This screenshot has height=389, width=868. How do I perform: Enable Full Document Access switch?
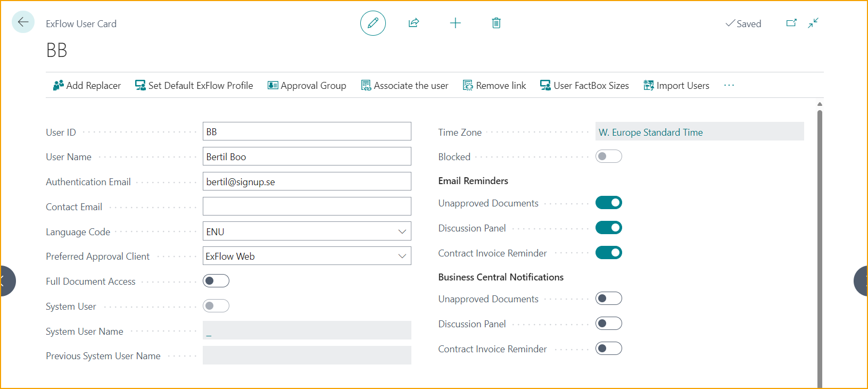(216, 281)
